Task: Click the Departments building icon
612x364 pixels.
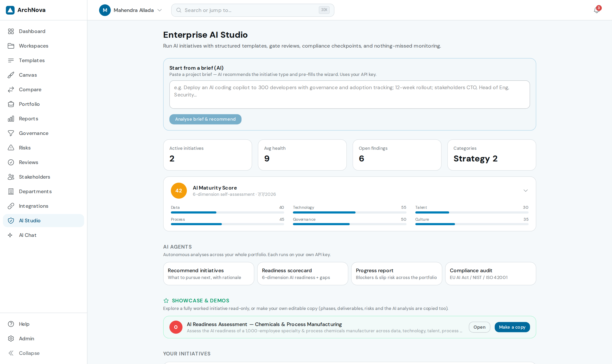Action: tap(11, 191)
